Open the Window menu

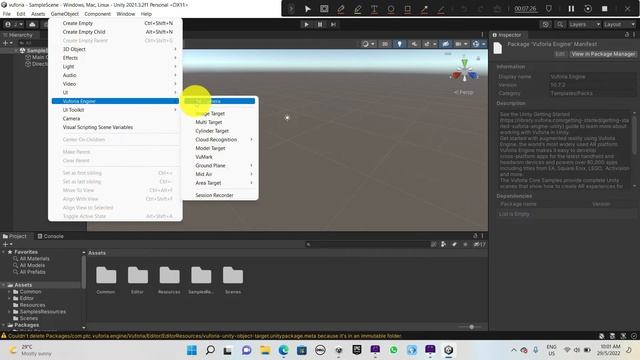pyautogui.click(x=126, y=14)
